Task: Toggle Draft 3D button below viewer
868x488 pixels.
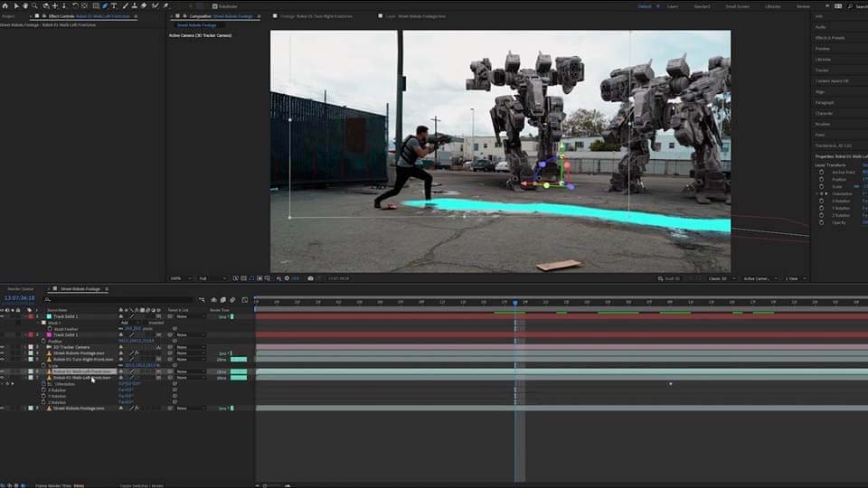Action: click(x=669, y=278)
